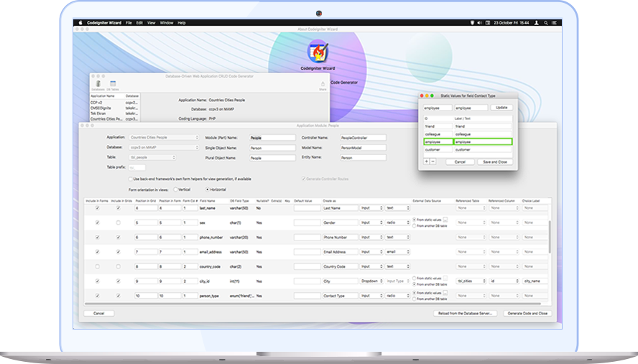Click the user account icon in menu bar
Viewport: 638px width, 364px height.
tap(537, 23)
